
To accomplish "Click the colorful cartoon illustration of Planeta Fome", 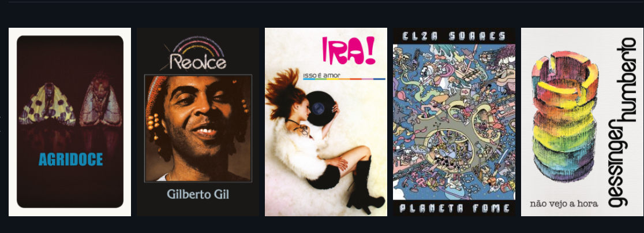I will (454, 122).
